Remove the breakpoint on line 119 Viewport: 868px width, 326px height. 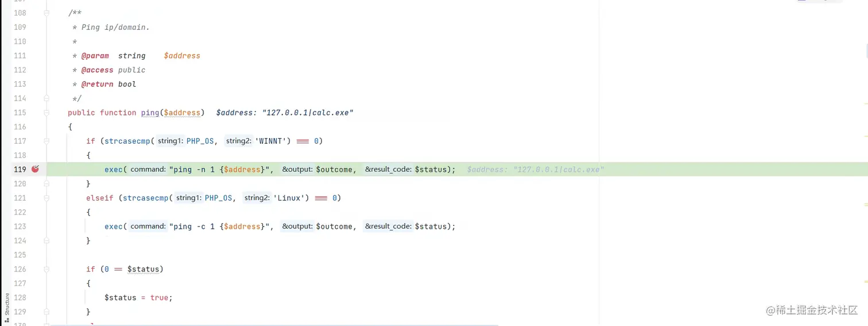tap(35, 169)
